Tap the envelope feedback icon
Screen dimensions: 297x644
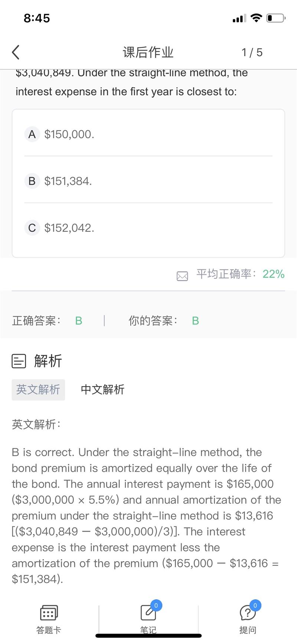[x=182, y=276]
